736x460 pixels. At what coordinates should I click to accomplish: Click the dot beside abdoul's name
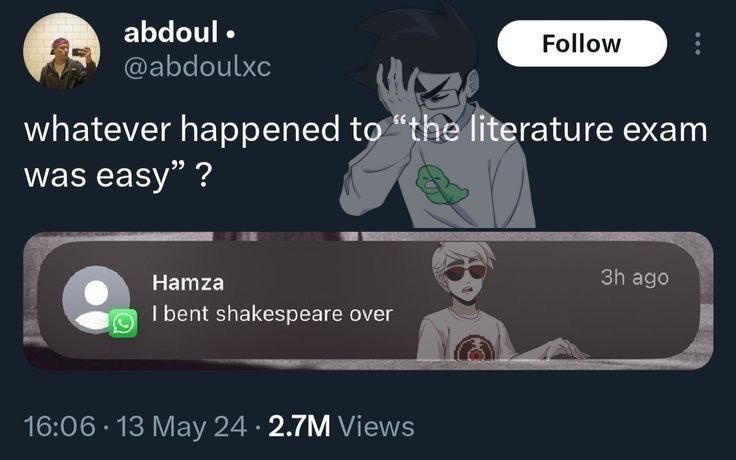click(230, 34)
